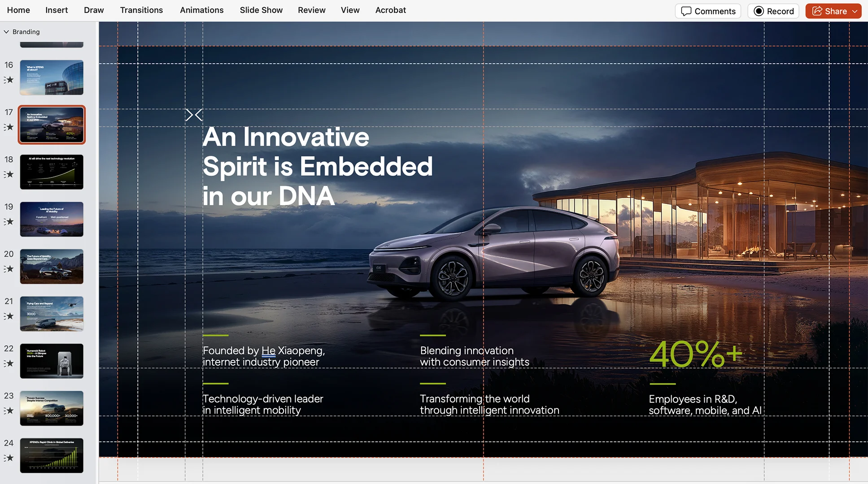Click the Comments speech bubble icon
868x484 pixels.
686,11
